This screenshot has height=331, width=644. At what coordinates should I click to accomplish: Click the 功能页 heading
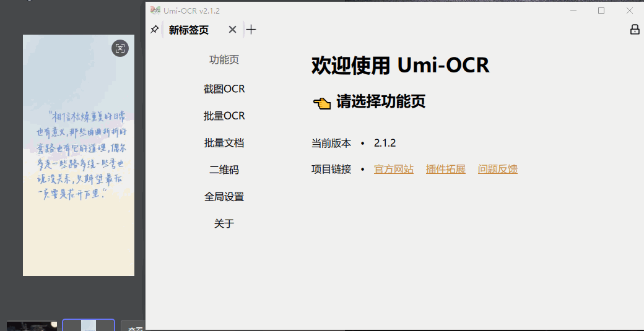click(224, 60)
